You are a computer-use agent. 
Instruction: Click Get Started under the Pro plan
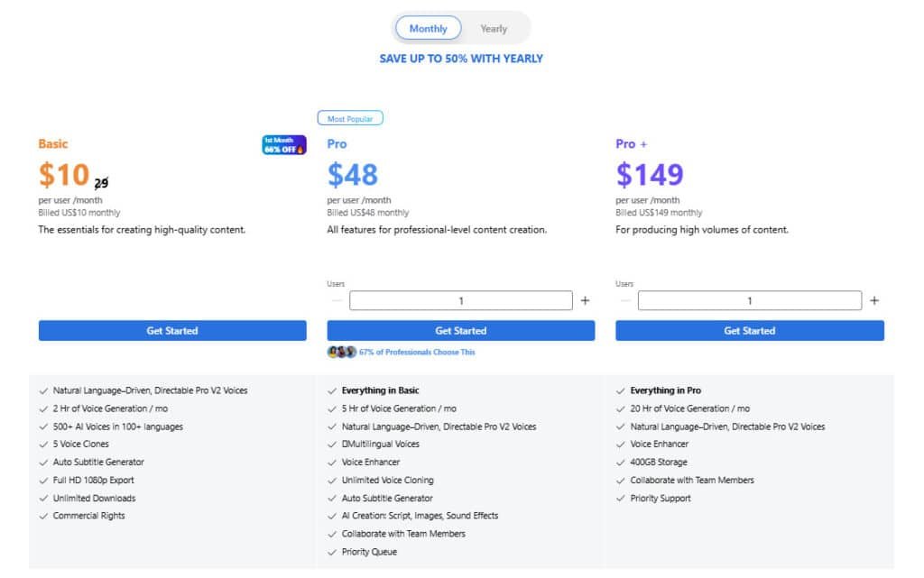click(x=461, y=331)
